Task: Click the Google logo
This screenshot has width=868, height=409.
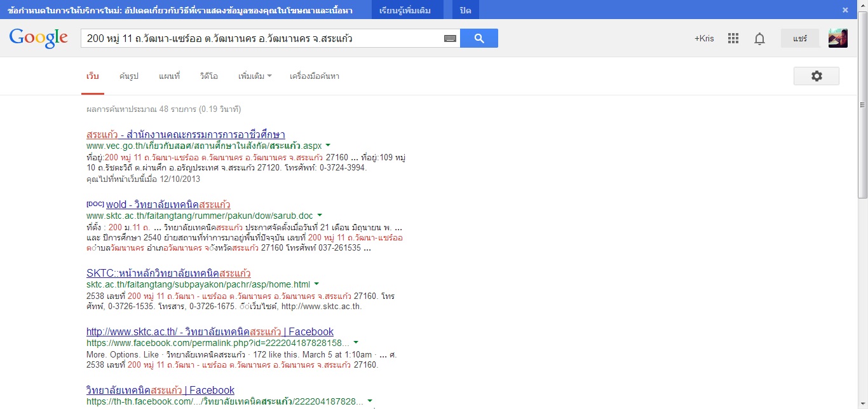Action: (x=39, y=38)
